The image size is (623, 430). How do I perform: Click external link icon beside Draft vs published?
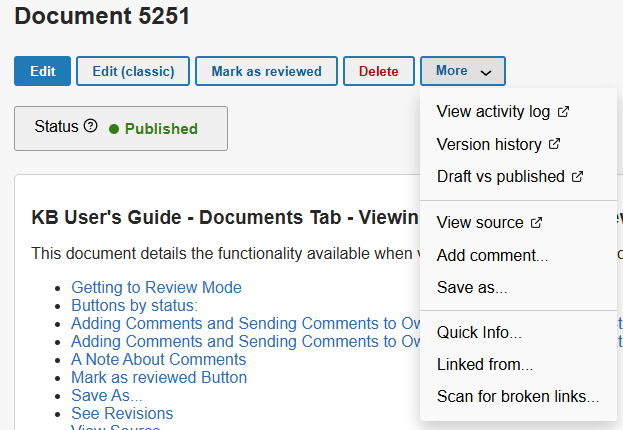coord(577,177)
